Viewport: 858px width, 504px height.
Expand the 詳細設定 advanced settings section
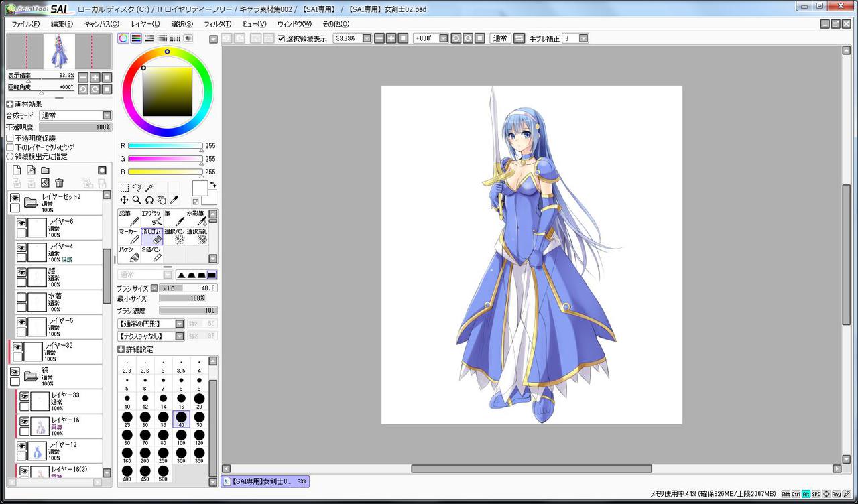pos(121,349)
